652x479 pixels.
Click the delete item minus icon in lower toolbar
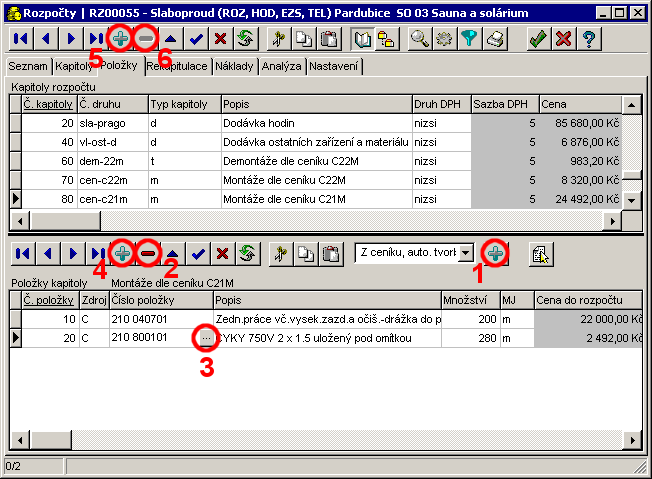[x=148, y=253]
